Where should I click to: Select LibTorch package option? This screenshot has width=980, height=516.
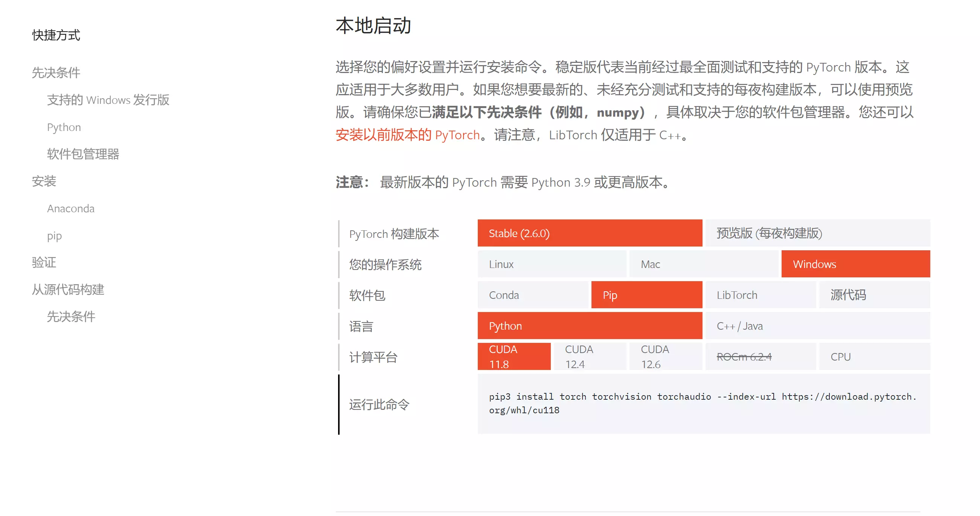760,295
